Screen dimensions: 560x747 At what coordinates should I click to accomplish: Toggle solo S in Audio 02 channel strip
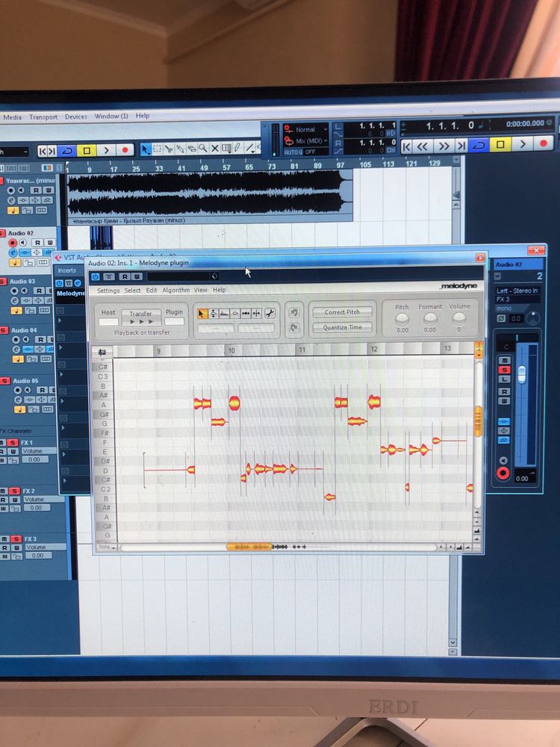504,370
